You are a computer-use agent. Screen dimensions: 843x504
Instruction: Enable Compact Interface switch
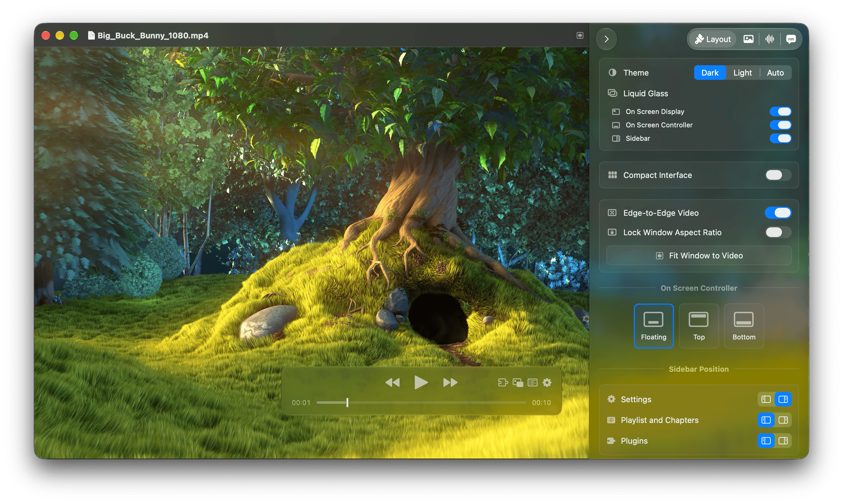(x=778, y=175)
